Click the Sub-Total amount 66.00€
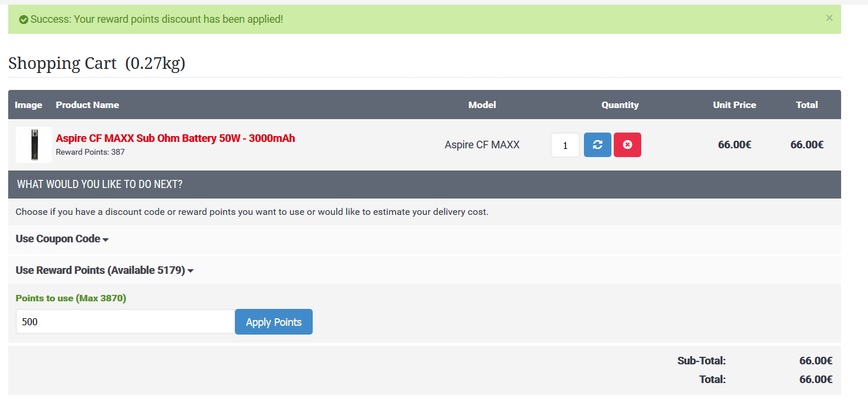The image size is (868, 407). point(816,361)
